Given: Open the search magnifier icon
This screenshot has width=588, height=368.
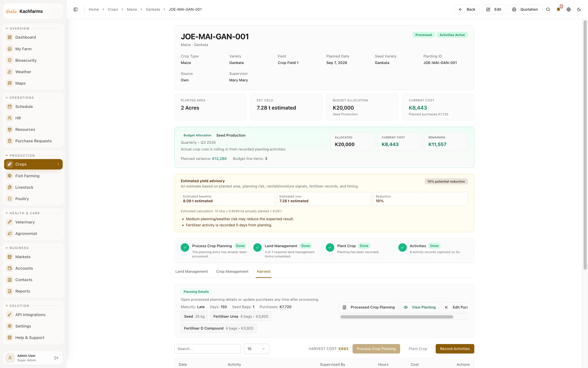Looking at the screenshot, I should click(548, 9).
